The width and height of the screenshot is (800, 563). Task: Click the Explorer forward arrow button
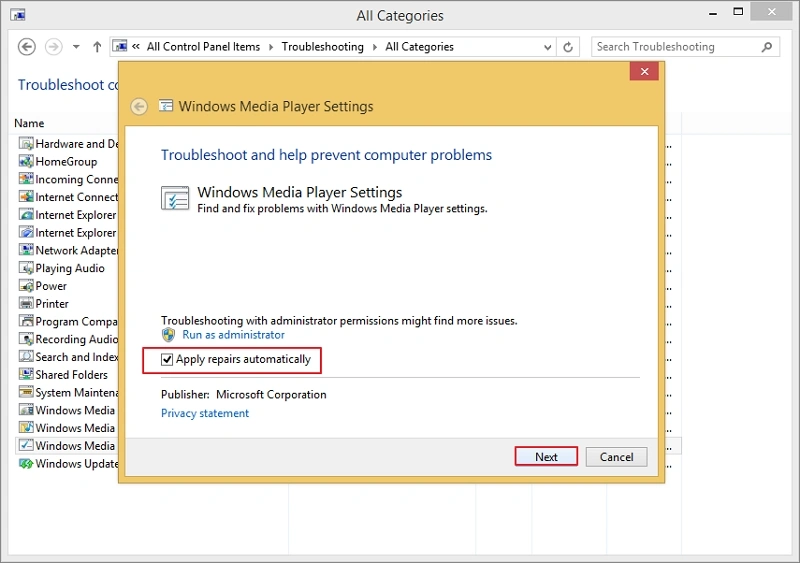(54, 47)
